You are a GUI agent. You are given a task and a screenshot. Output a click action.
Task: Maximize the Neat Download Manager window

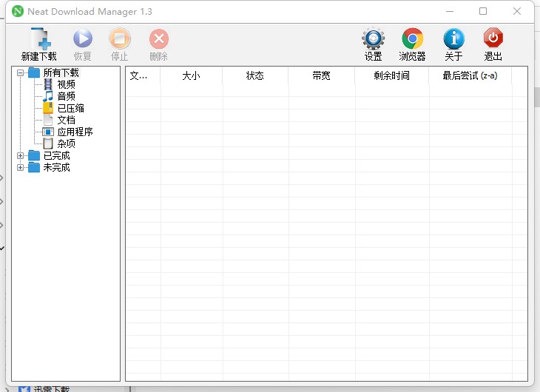(x=483, y=11)
